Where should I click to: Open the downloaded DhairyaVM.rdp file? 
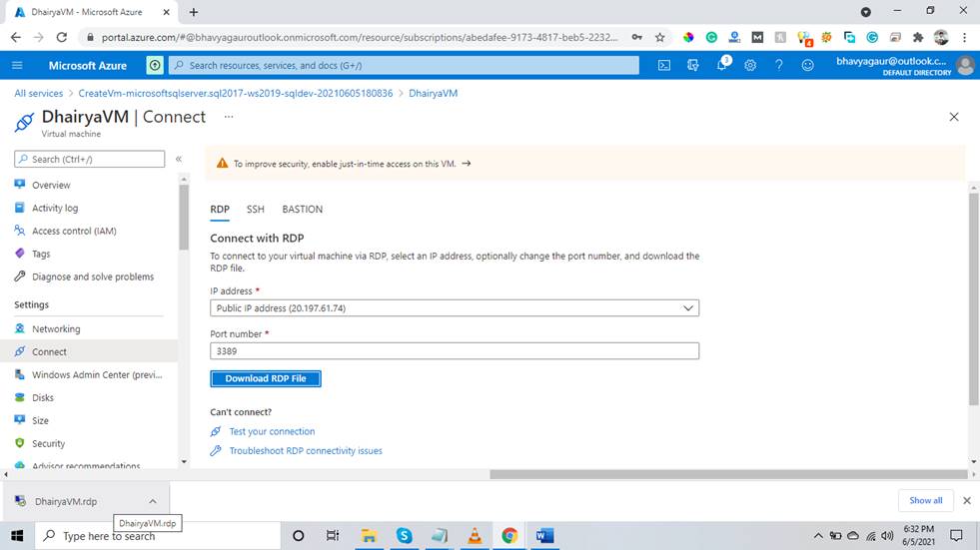pyautogui.click(x=66, y=501)
